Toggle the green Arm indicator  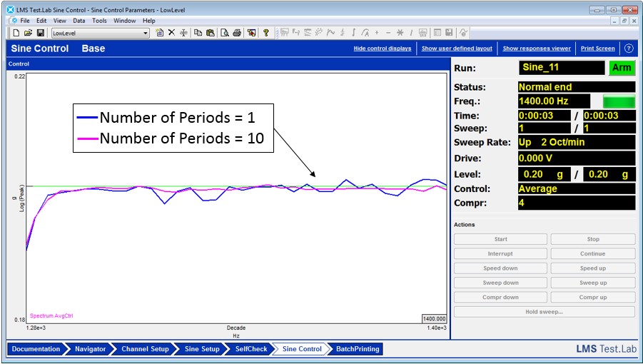point(621,68)
